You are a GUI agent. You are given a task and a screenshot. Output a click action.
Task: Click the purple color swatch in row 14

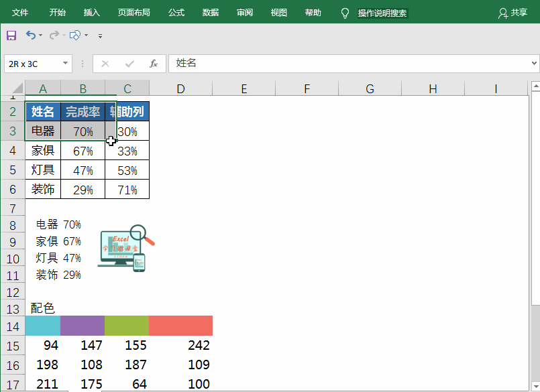tap(83, 326)
